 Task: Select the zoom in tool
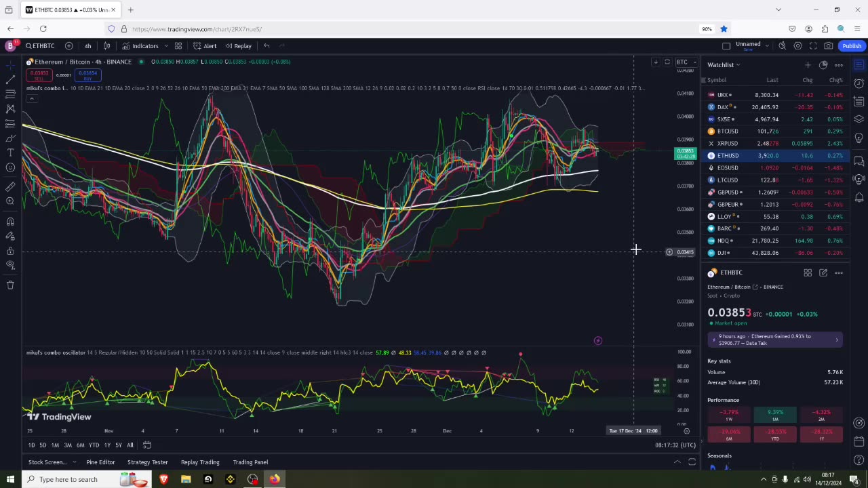point(10,201)
